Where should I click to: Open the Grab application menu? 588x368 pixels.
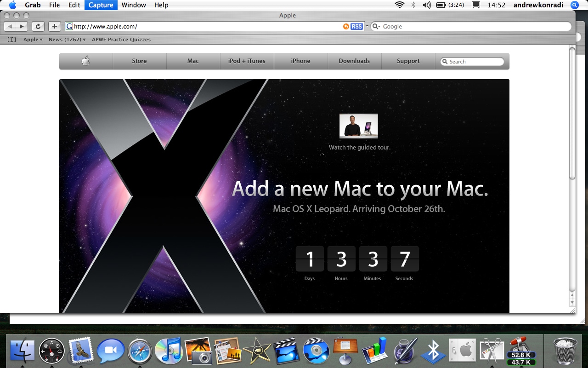33,5
